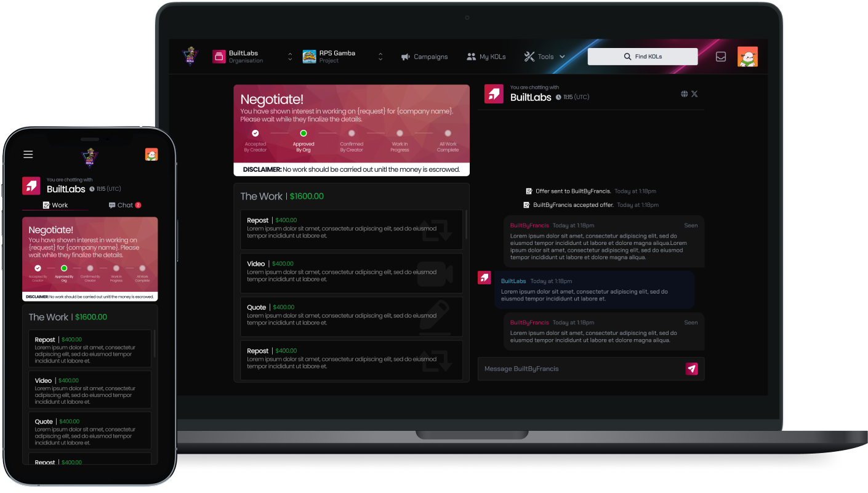Screen dimensions: 868x493
Task: Click the pencil icon in Quote card
Action: pyautogui.click(x=435, y=317)
